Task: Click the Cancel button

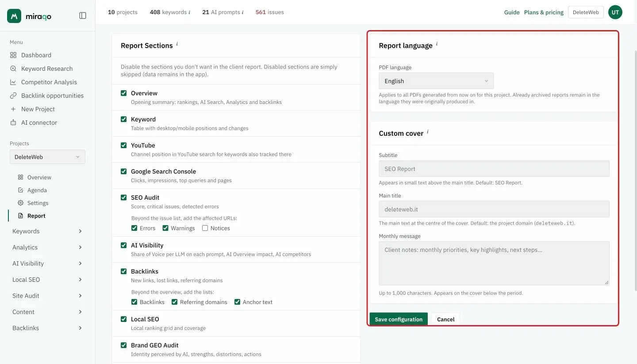Action: (x=446, y=319)
